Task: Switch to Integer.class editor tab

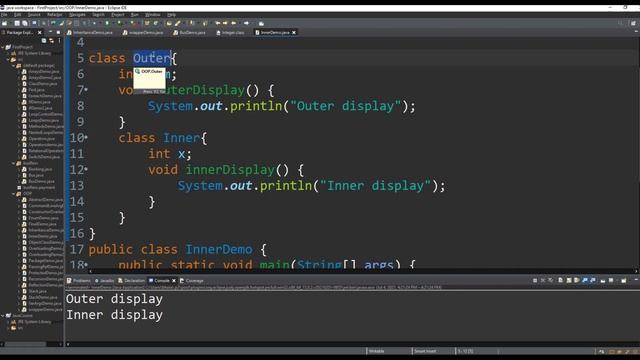Action: point(230,32)
